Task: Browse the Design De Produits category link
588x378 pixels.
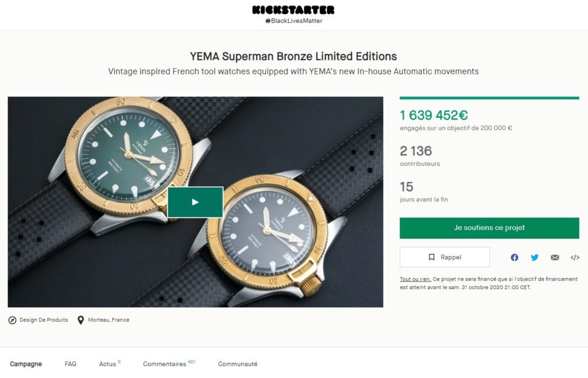Action: [44, 320]
